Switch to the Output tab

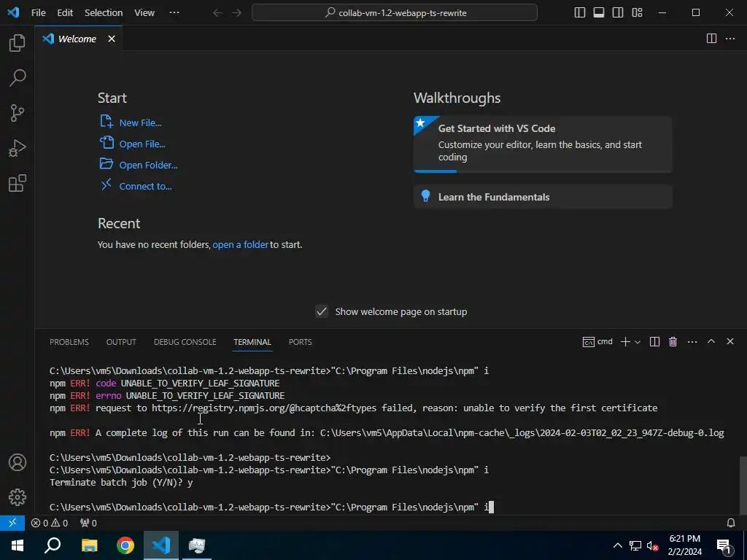121,342
